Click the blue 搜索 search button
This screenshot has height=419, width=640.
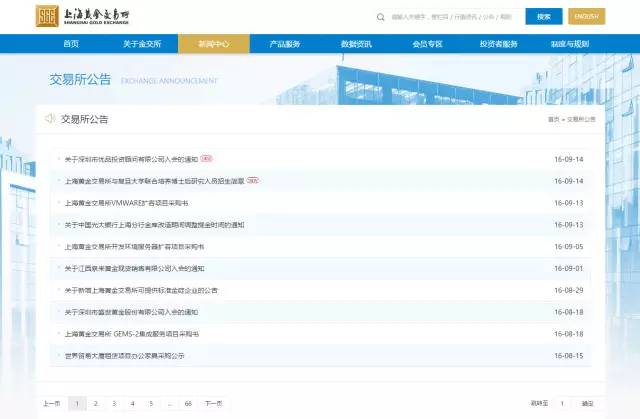[544, 16]
